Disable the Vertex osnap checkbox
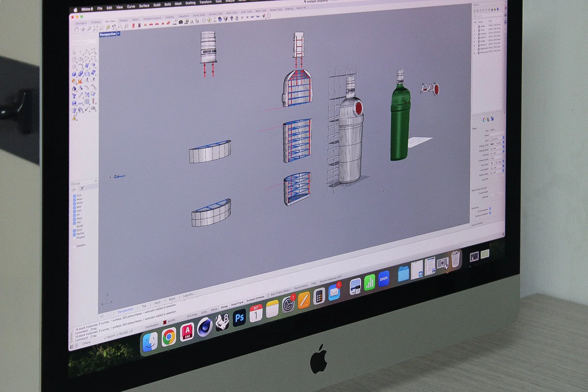This screenshot has height=392, width=588. point(74,234)
